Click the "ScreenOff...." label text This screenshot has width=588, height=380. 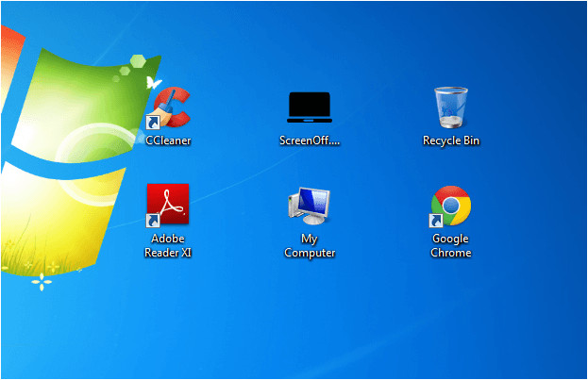click(x=310, y=140)
